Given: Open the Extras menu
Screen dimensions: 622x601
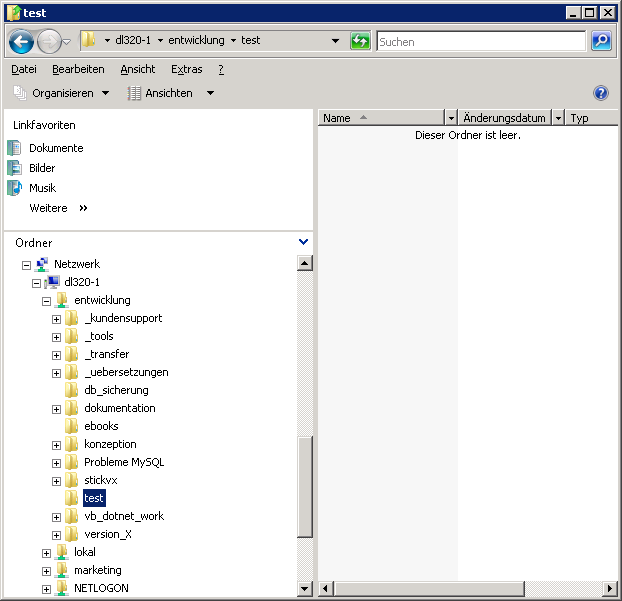Looking at the screenshot, I should point(186,69).
